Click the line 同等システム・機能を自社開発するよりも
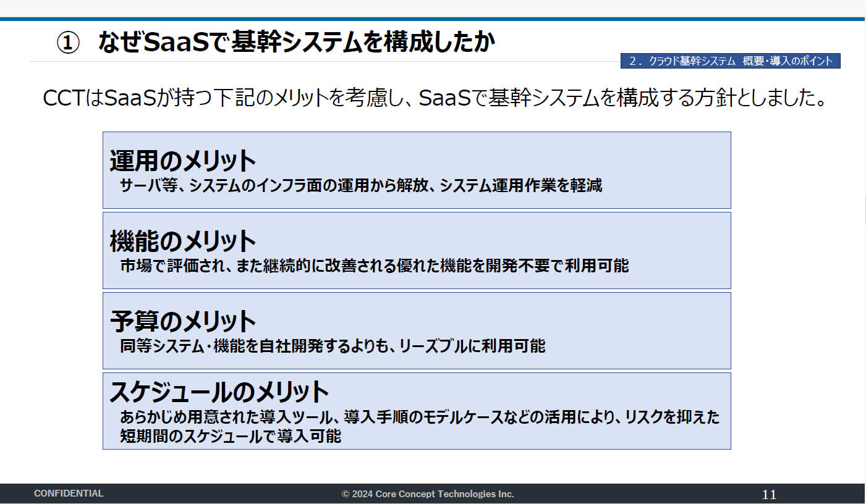This screenshot has width=866, height=504. pos(333,346)
